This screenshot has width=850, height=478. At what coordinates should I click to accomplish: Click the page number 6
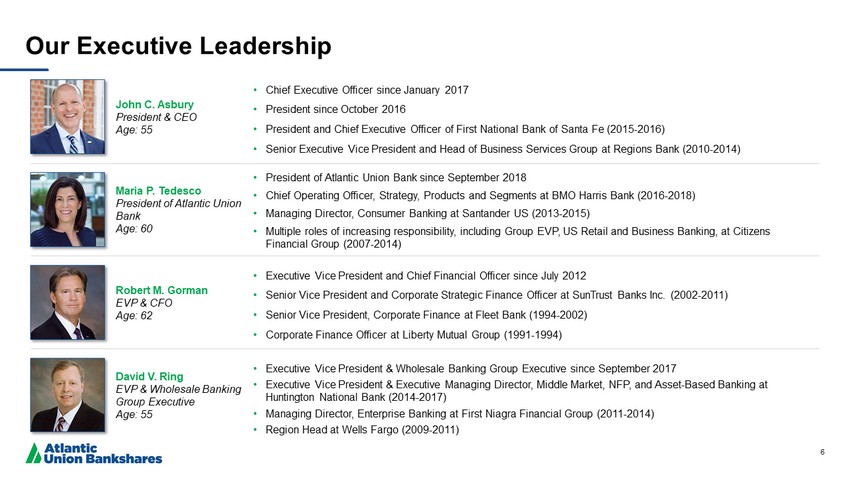822,452
